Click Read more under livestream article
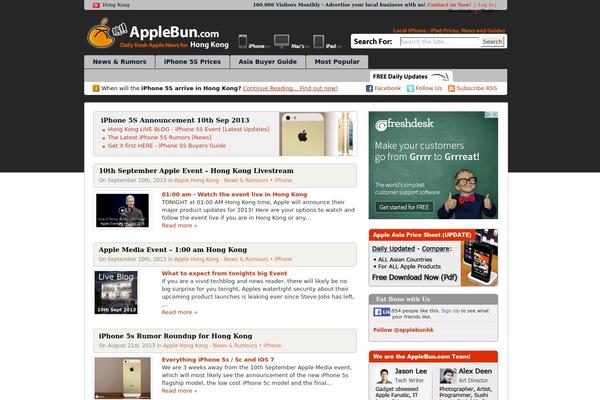This screenshot has width=600, height=400. coord(179,226)
